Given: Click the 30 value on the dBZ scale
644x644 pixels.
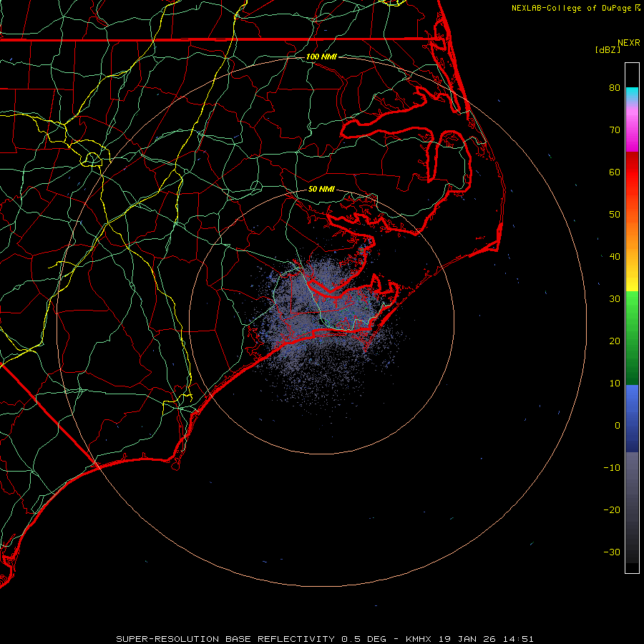Looking at the screenshot, I should 615,298.
